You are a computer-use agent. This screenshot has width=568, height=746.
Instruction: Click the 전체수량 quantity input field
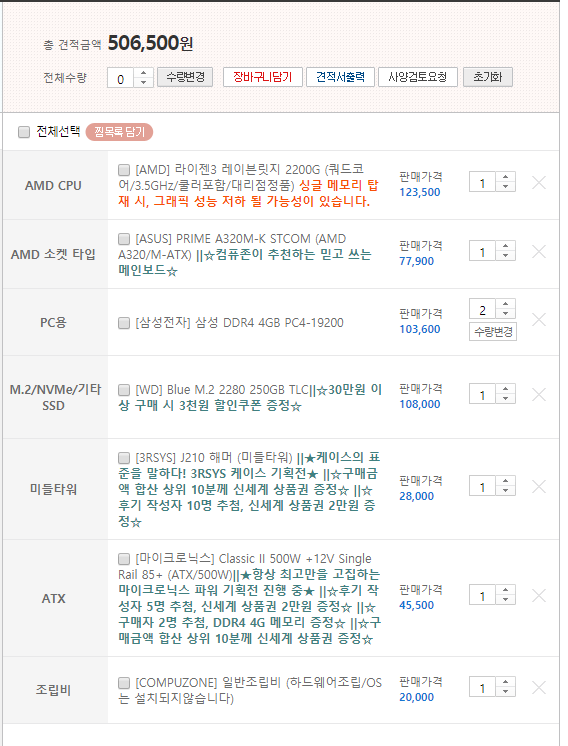click(121, 79)
